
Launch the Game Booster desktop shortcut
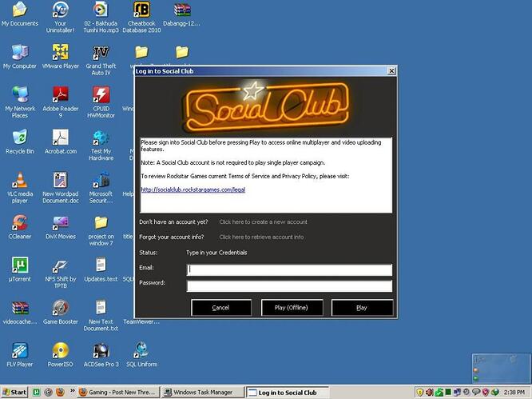click(x=60, y=308)
